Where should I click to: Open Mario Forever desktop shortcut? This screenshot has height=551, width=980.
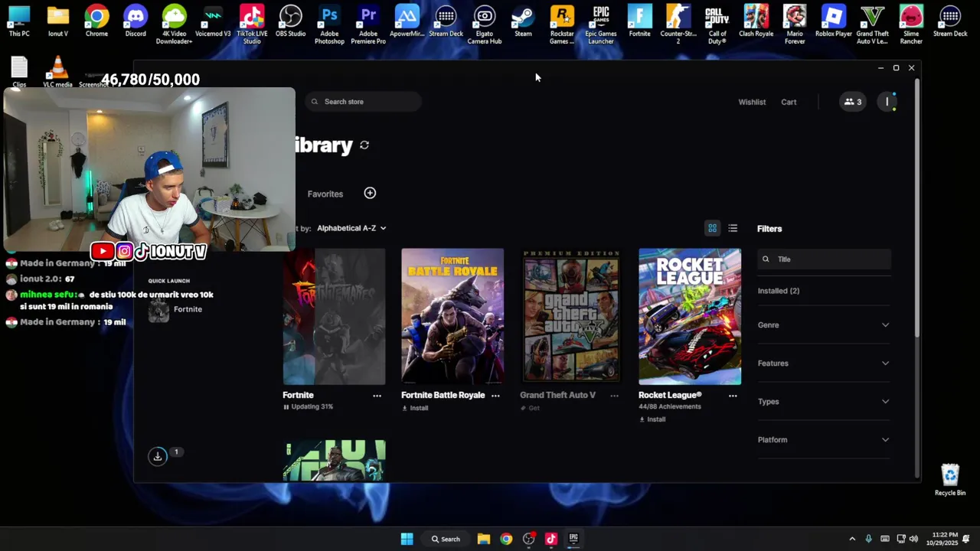click(x=795, y=24)
